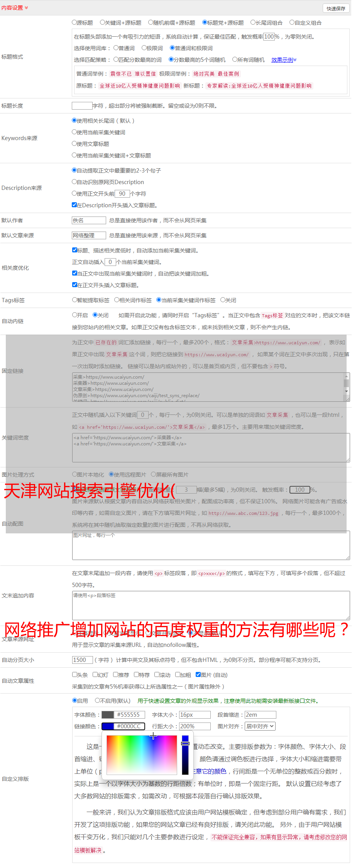Check the 推荐 article attribute
This screenshot has height=868, width=352.
click(115, 675)
